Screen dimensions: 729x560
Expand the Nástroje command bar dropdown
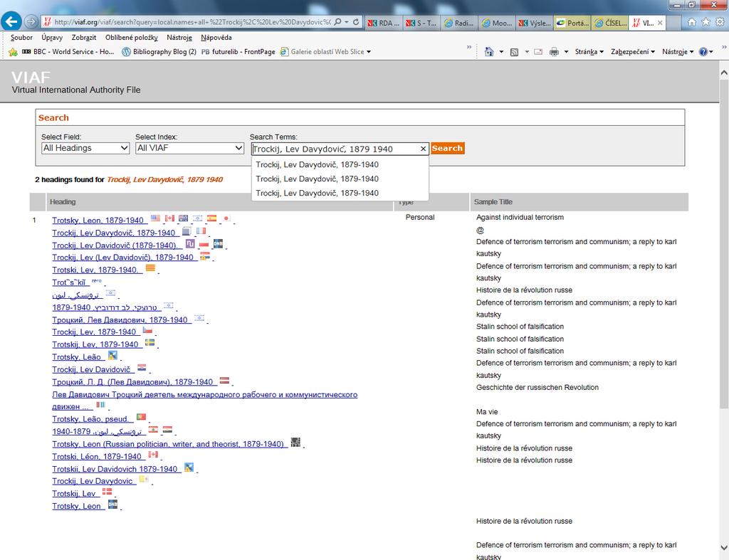pos(678,52)
